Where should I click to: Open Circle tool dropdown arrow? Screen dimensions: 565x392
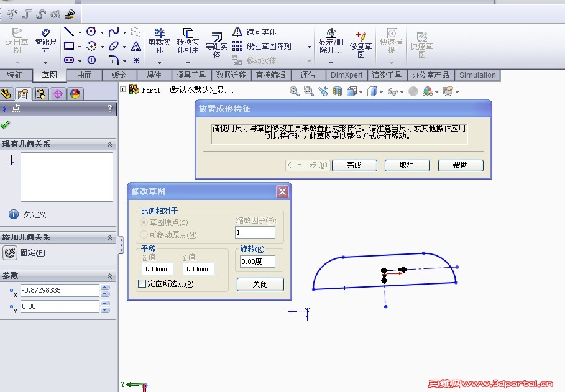[102, 32]
